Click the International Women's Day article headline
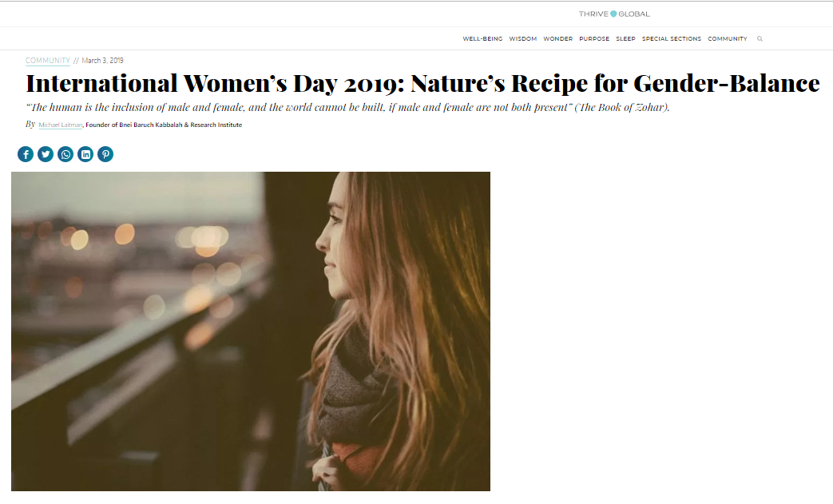The image size is (833, 504). (422, 83)
